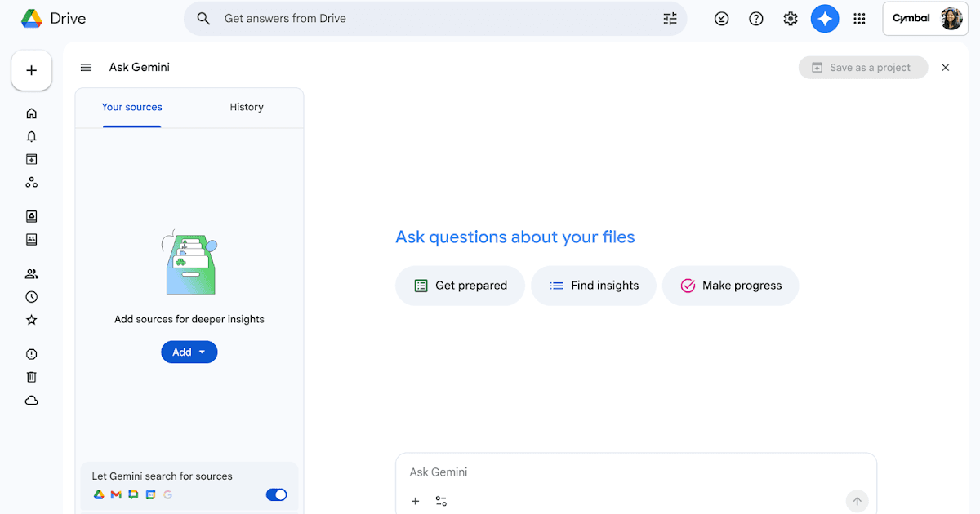The width and height of the screenshot is (980, 514).
Task: Click the Get prepared suggestion chip
Action: point(460,286)
